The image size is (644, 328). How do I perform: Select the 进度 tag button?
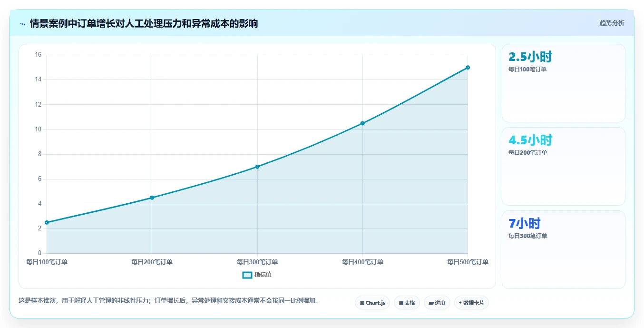point(437,303)
